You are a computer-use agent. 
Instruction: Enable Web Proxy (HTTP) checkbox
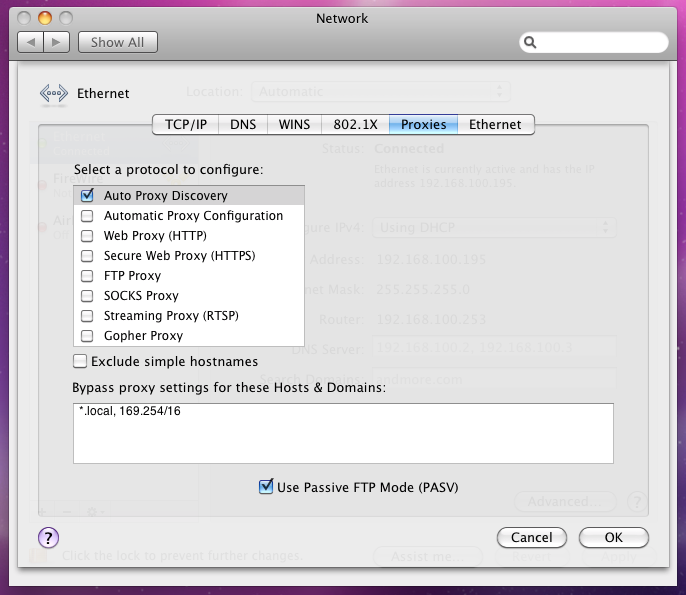pyautogui.click(x=87, y=236)
